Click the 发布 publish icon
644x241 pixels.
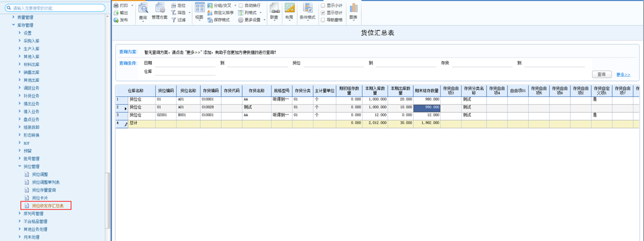pyautogui.click(x=116, y=20)
